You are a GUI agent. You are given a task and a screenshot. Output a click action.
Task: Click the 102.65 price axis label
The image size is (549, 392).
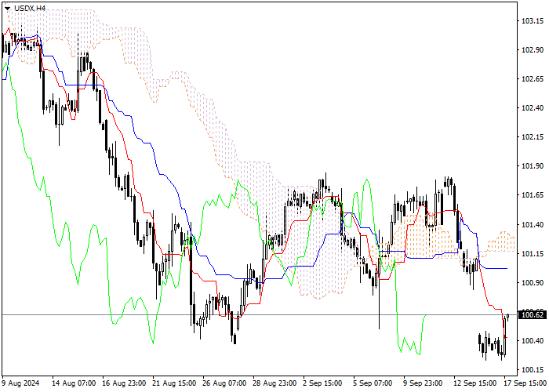(x=533, y=79)
